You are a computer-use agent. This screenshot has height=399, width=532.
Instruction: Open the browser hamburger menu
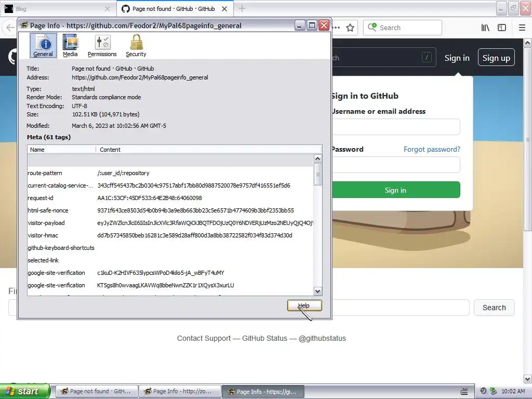(522, 28)
